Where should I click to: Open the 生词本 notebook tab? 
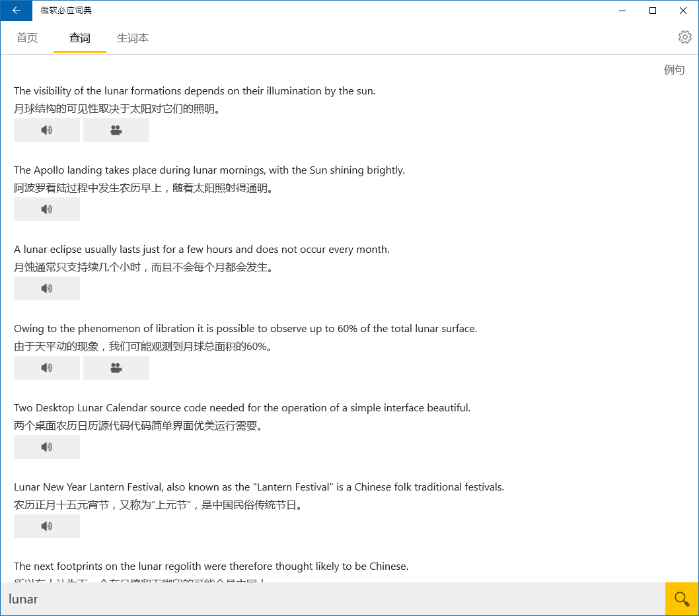pyautogui.click(x=132, y=38)
